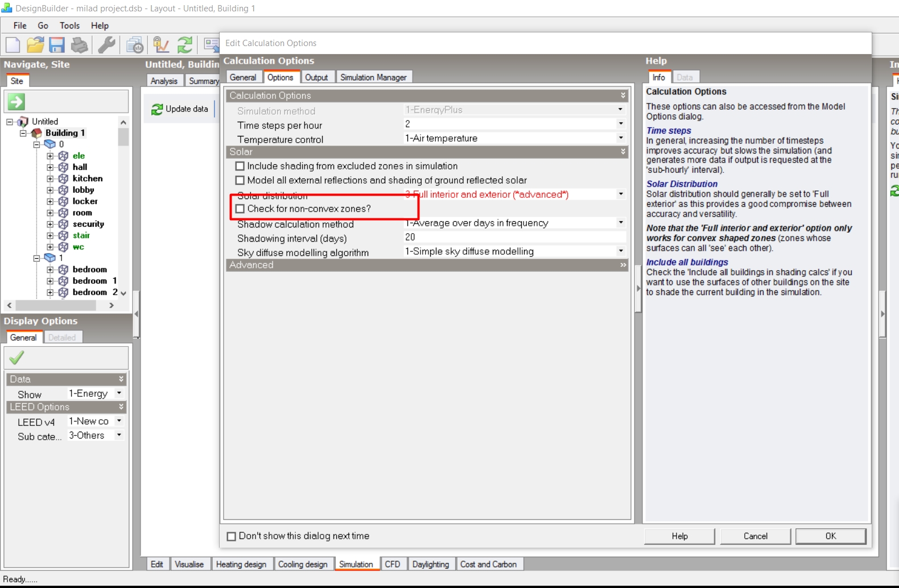Click the Building 1 icon in tree

point(36,133)
